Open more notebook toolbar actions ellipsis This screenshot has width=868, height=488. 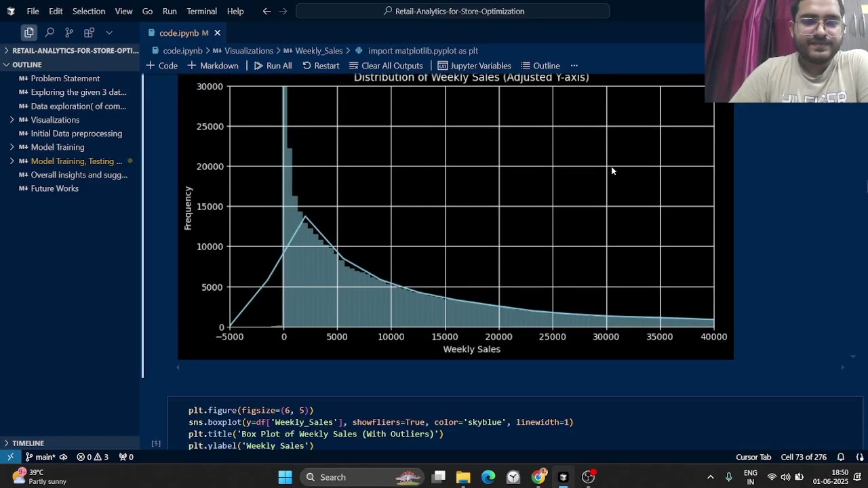pyautogui.click(x=574, y=66)
